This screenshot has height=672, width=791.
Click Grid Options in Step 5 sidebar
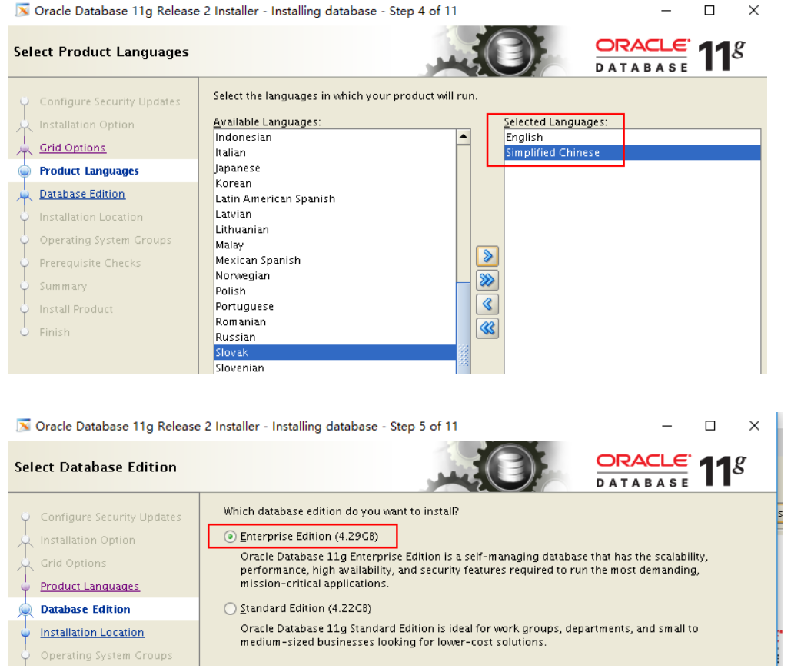[x=73, y=563]
